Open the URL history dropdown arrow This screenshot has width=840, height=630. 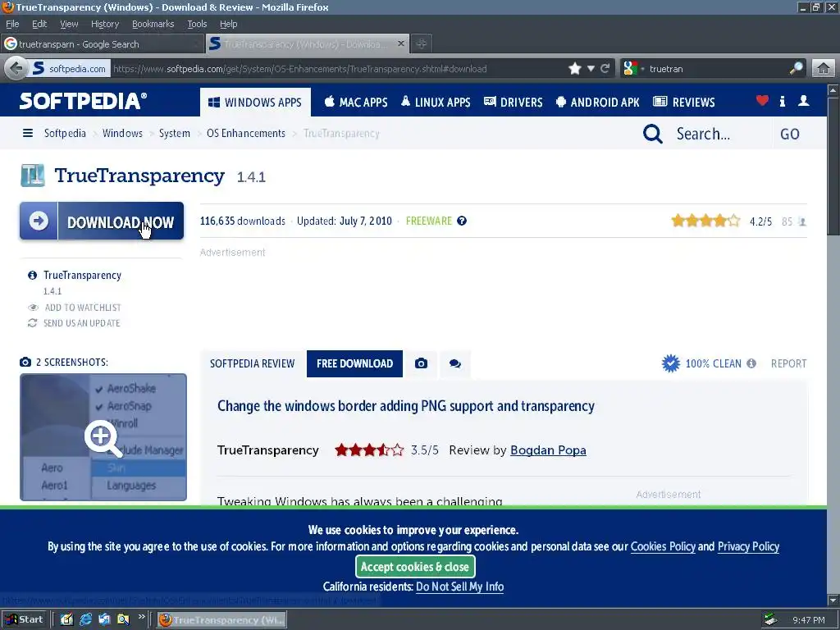point(591,69)
